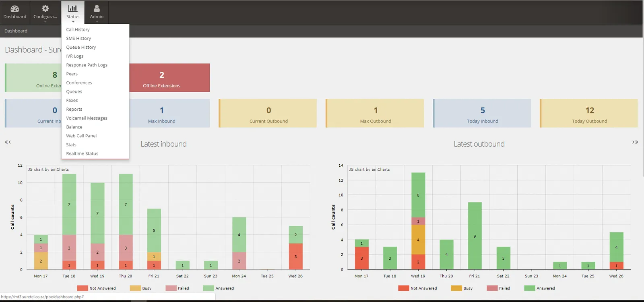Toggle Busy series in inbound legend

(141, 288)
